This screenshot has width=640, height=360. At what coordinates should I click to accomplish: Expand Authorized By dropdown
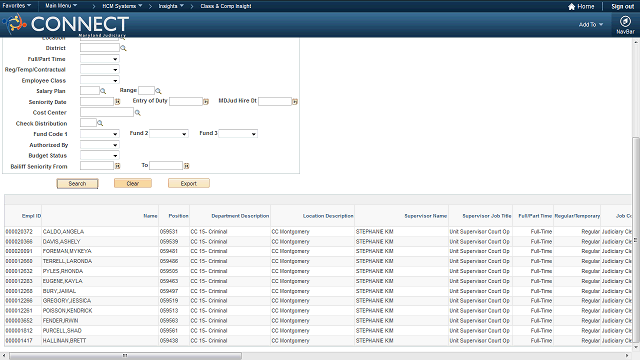(100, 144)
